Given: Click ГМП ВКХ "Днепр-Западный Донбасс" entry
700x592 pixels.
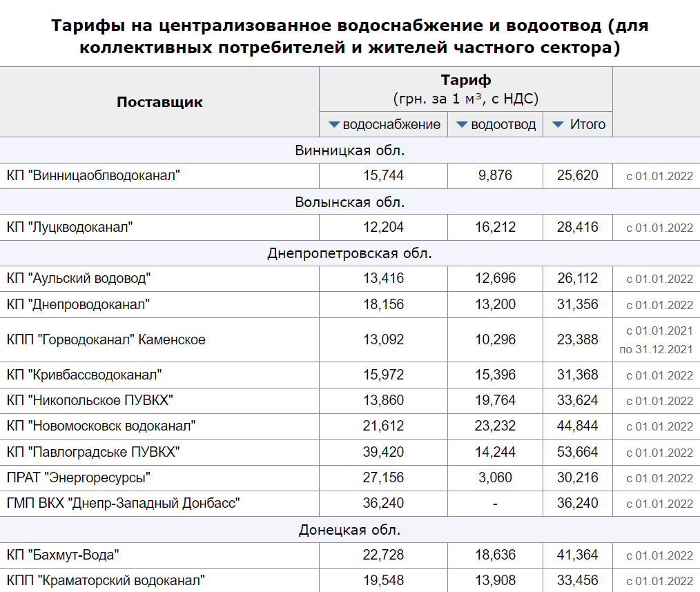Looking at the screenshot, I should (x=123, y=503).
